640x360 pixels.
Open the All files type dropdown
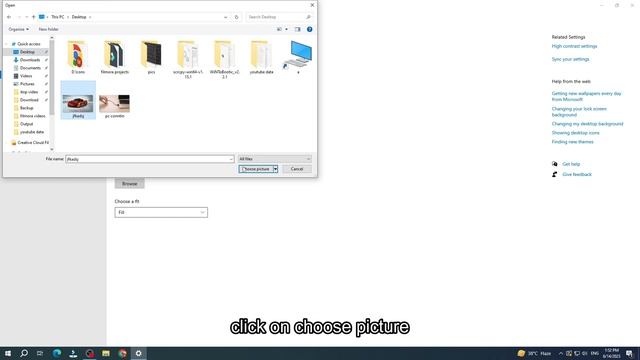(x=274, y=159)
